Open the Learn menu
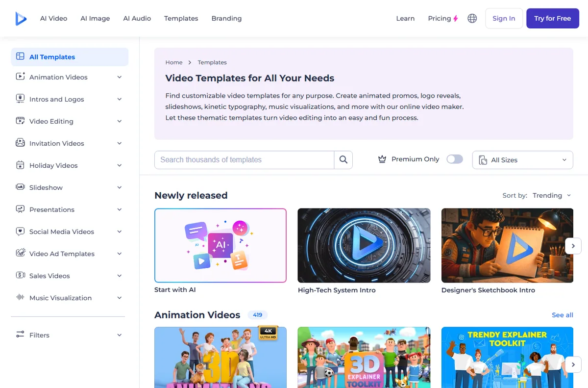588x388 pixels. [405, 18]
